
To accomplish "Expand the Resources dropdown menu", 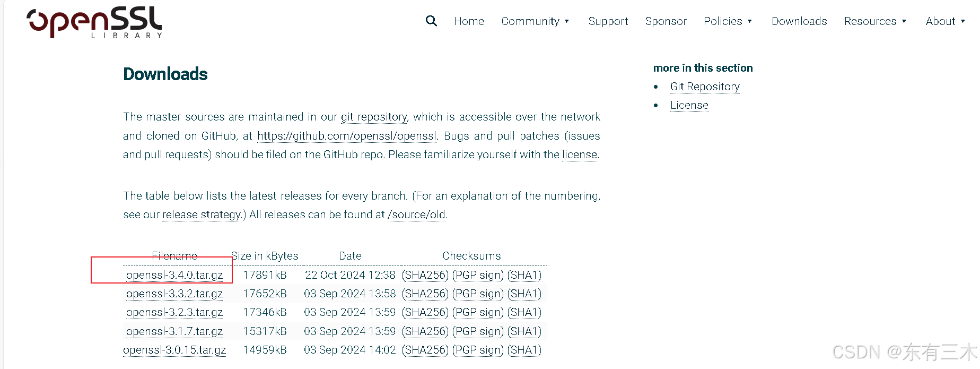I will coord(875,21).
